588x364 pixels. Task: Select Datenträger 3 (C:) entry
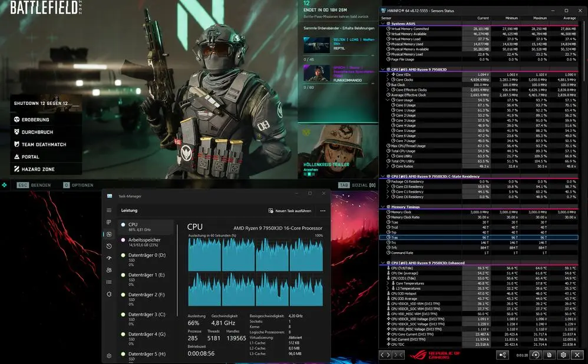pyautogui.click(x=146, y=319)
